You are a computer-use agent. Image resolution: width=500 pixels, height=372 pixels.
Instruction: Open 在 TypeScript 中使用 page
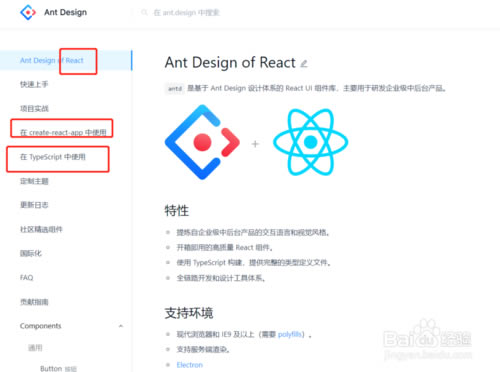(x=53, y=157)
